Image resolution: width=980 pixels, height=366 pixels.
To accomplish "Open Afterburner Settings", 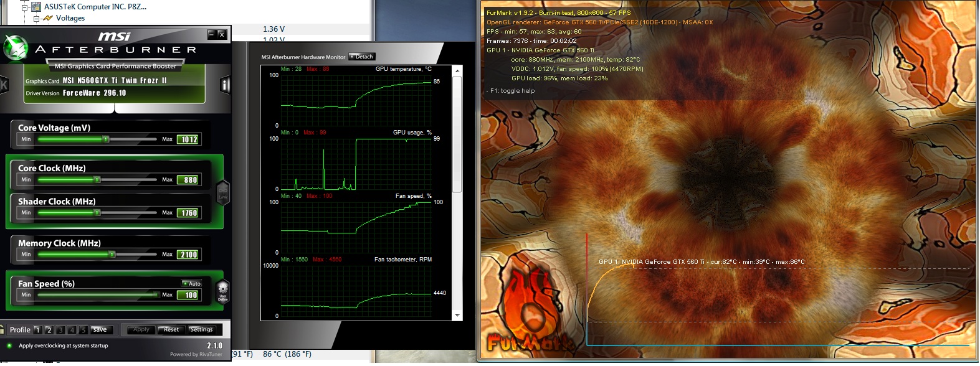I will pyautogui.click(x=201, y=330).
